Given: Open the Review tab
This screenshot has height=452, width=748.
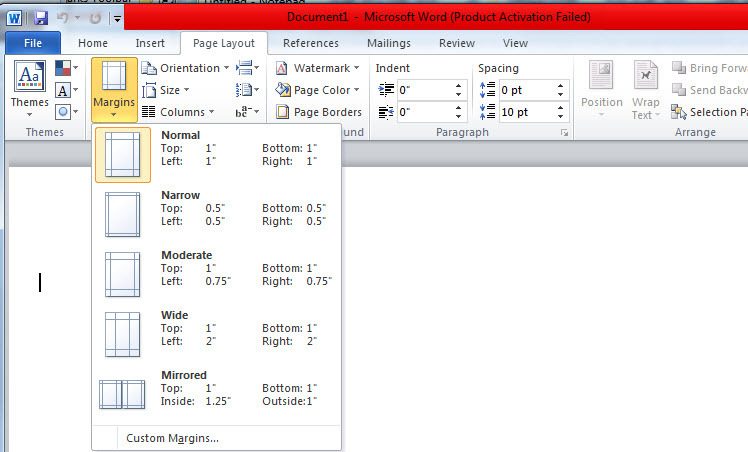Looking at the screenshot, I should (x=457, y=43).
